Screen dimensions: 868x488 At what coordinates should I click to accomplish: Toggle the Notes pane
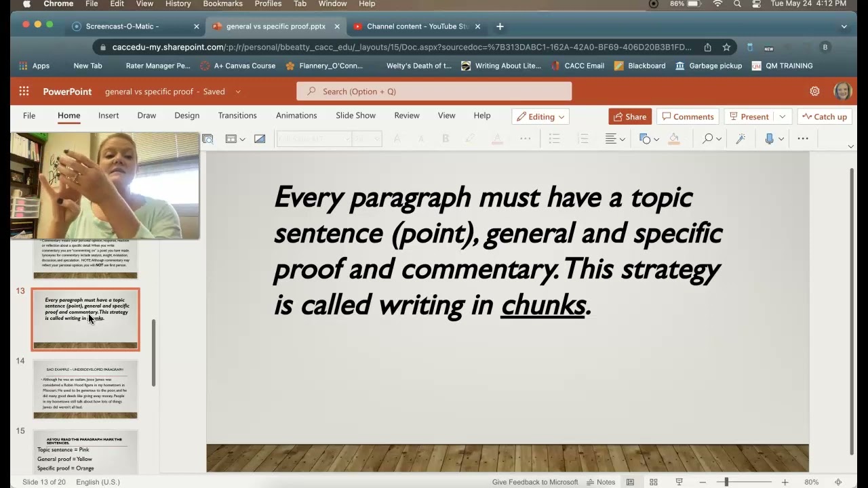pos(601,482)
